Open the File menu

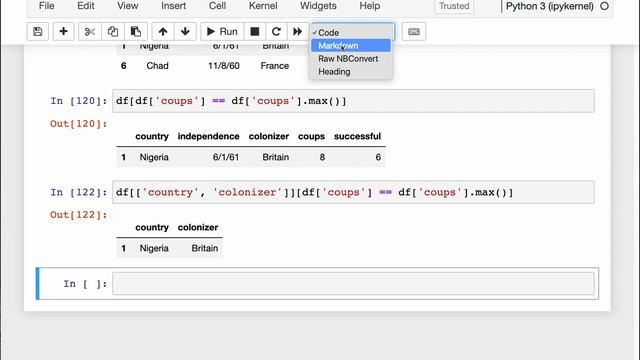47,6
